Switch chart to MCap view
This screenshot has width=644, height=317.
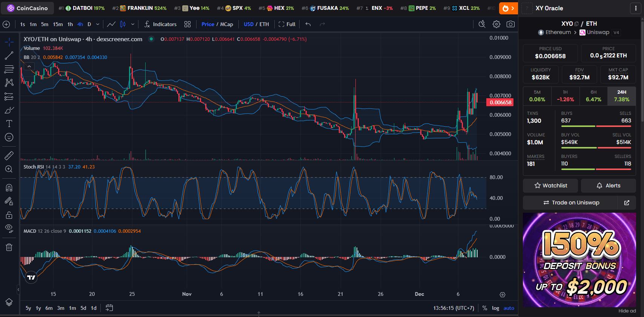tap(227, 24)
